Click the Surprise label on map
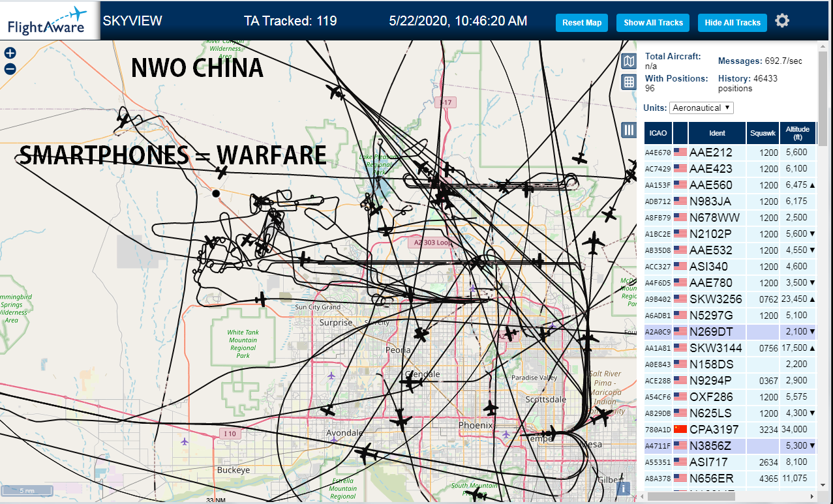Viewport: 833px width, 504px height. coord(336,323)
